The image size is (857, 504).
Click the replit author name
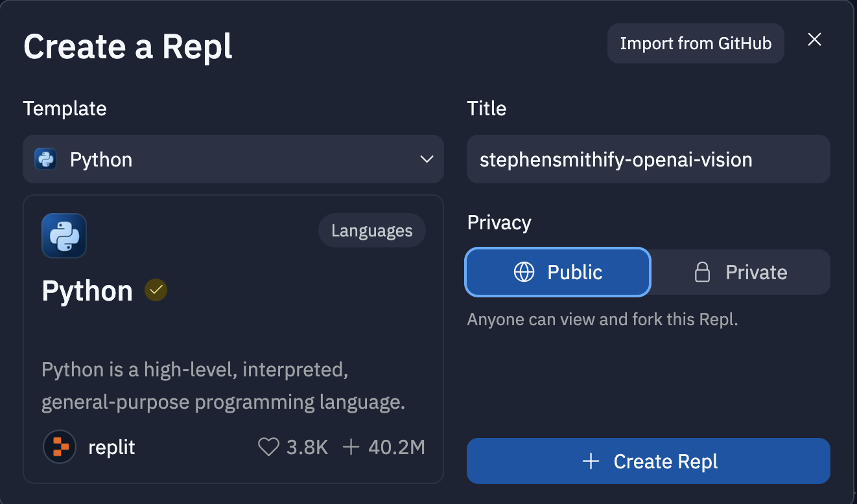click(112, 447)
